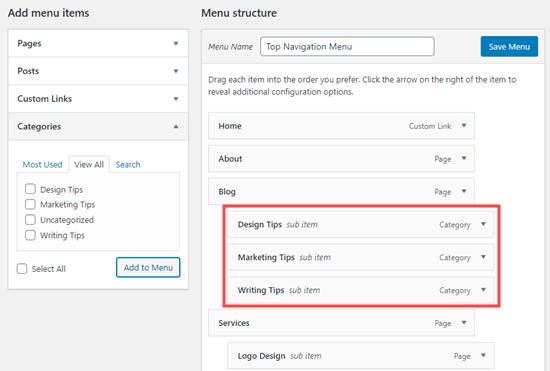Image resolution: width=550 pixels, height=371 pixels.
Task: Switch to the Most Used tab
Action: (42, 164)
